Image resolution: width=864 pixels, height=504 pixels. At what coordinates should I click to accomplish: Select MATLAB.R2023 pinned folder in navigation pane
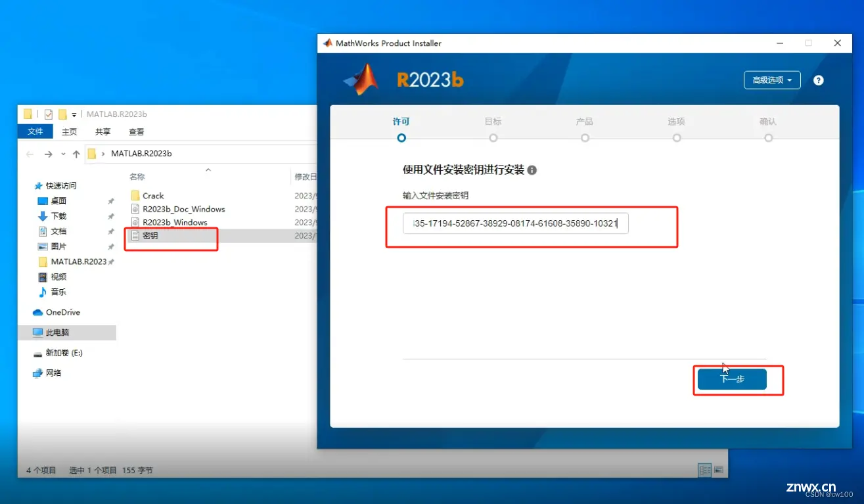(x=78, y=262)
